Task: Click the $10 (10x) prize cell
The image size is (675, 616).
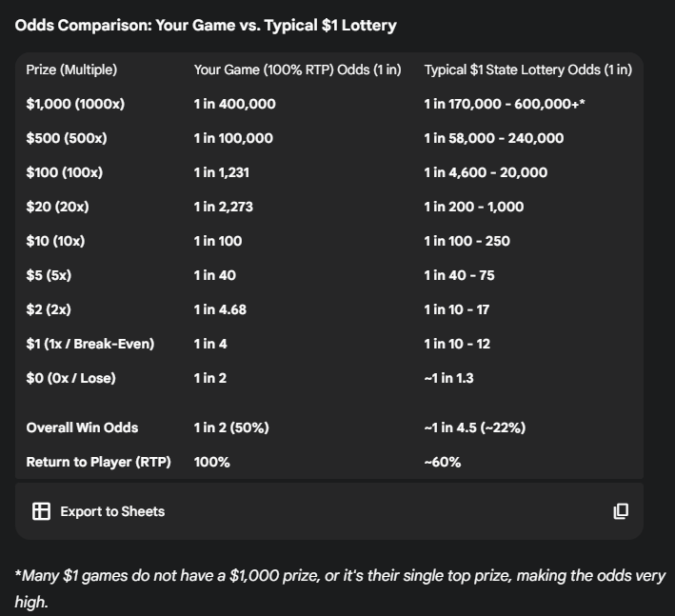Action: (55, 241)
